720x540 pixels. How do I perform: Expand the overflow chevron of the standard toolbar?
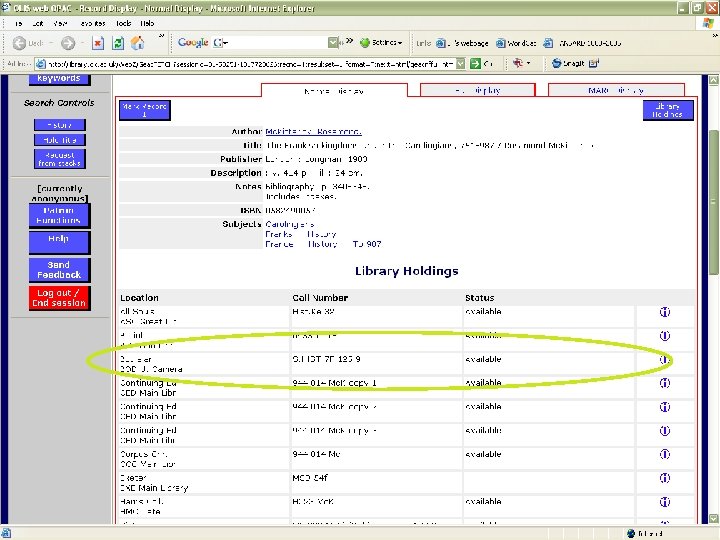coord(161,36)
